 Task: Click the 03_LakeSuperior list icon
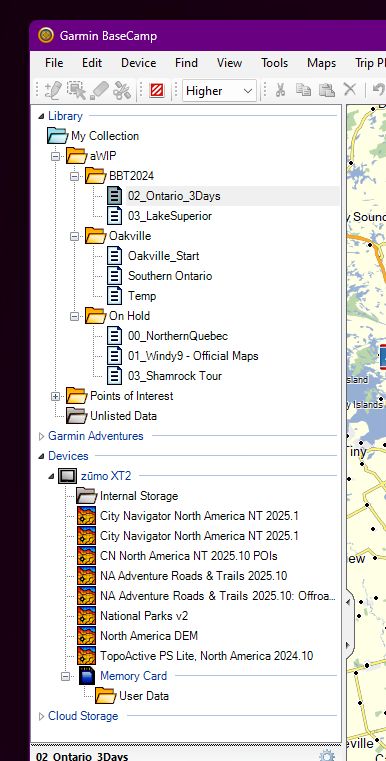[114, 215]
